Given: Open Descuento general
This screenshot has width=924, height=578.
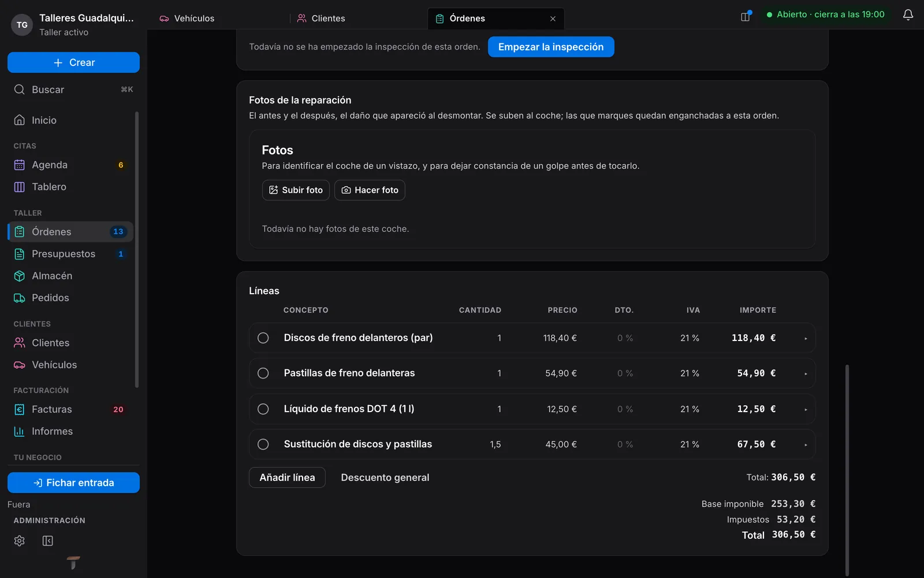Looking at the screenshot, I should [x=385, y=477].
